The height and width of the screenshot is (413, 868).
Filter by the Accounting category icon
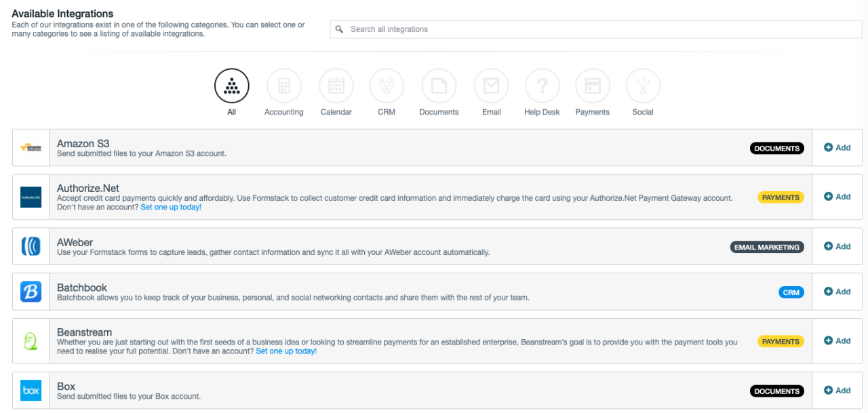[284, 86]
